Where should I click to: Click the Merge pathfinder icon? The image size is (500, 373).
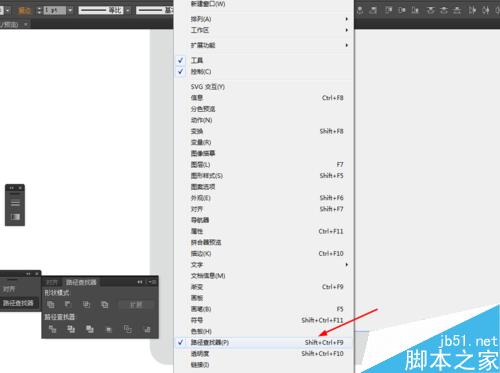90,329
